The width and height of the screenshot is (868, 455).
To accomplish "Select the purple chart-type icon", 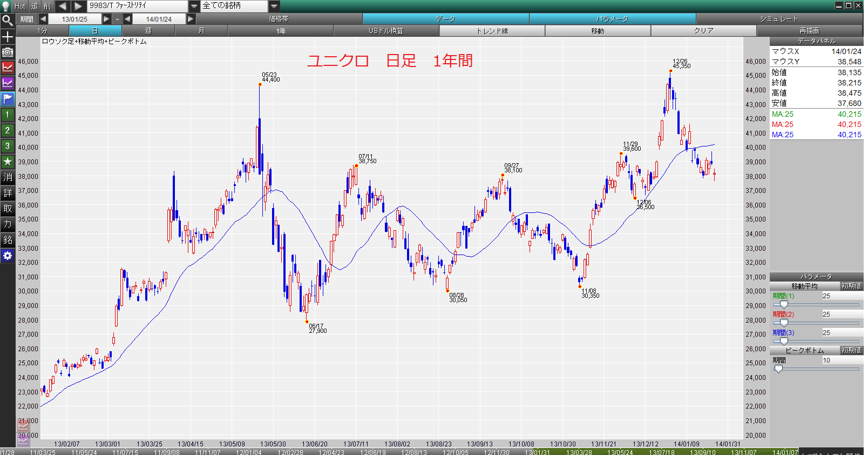I will tap(8, 83).
